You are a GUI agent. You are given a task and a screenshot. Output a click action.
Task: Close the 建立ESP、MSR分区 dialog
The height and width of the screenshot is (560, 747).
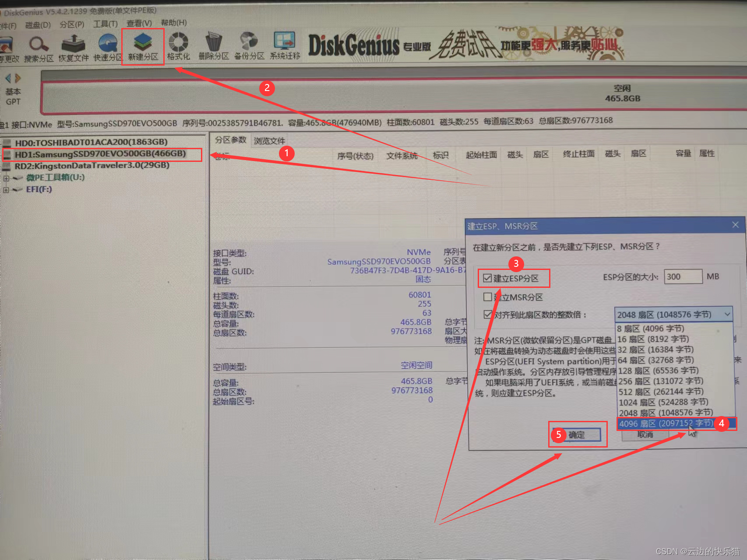tap(735, 224)
